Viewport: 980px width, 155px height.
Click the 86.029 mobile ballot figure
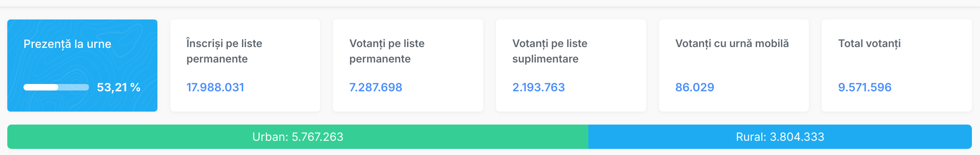tap(695, 87)
